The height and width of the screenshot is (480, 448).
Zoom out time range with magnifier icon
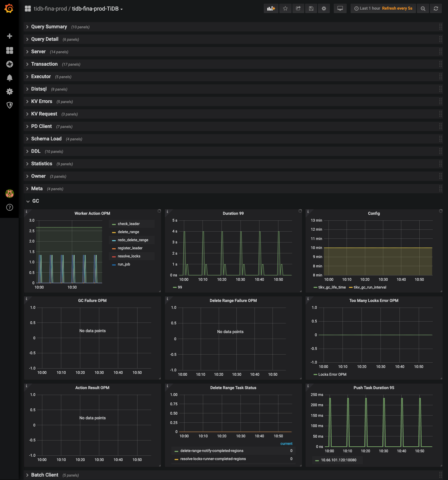pos(423,8)
